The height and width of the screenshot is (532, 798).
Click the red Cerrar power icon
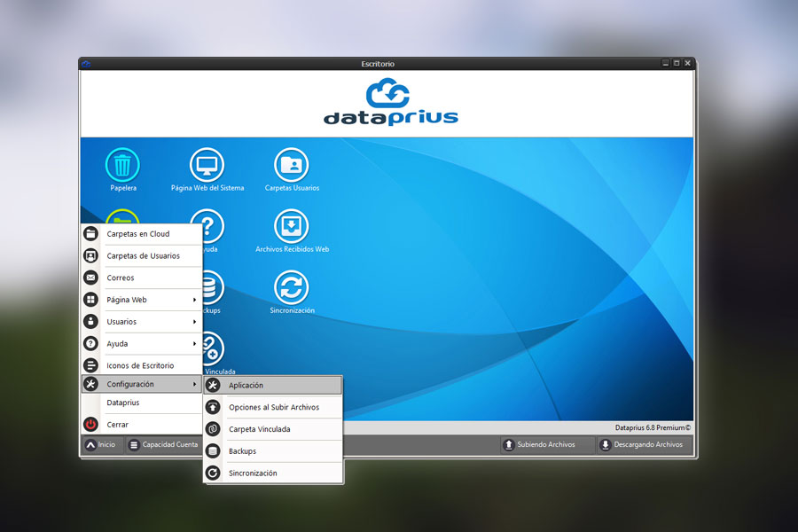[x=90, y=424]
